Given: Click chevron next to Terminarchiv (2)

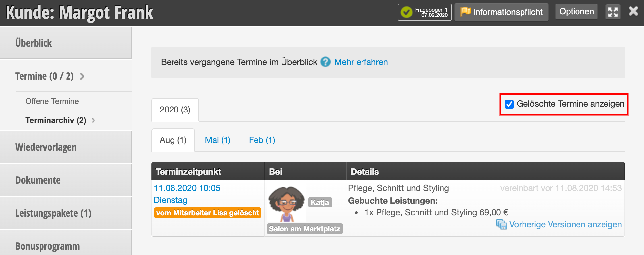Looking at the screenshot, I should (x=94, y=120).
